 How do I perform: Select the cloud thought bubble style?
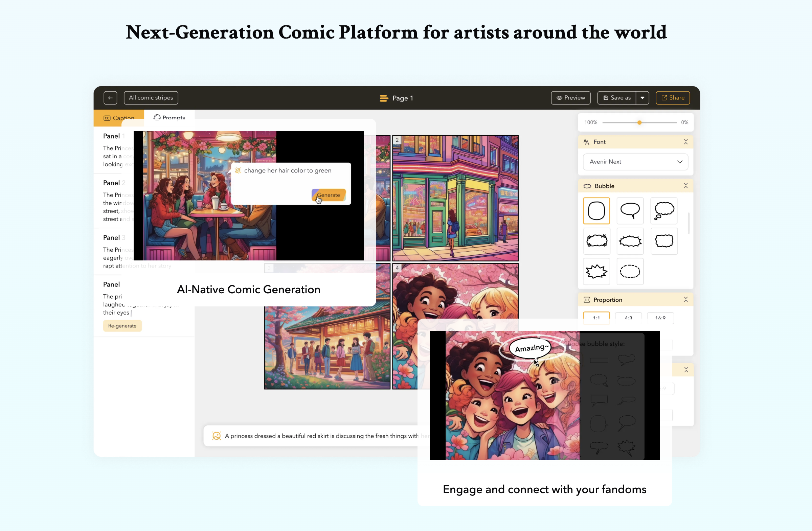[663, 210]
